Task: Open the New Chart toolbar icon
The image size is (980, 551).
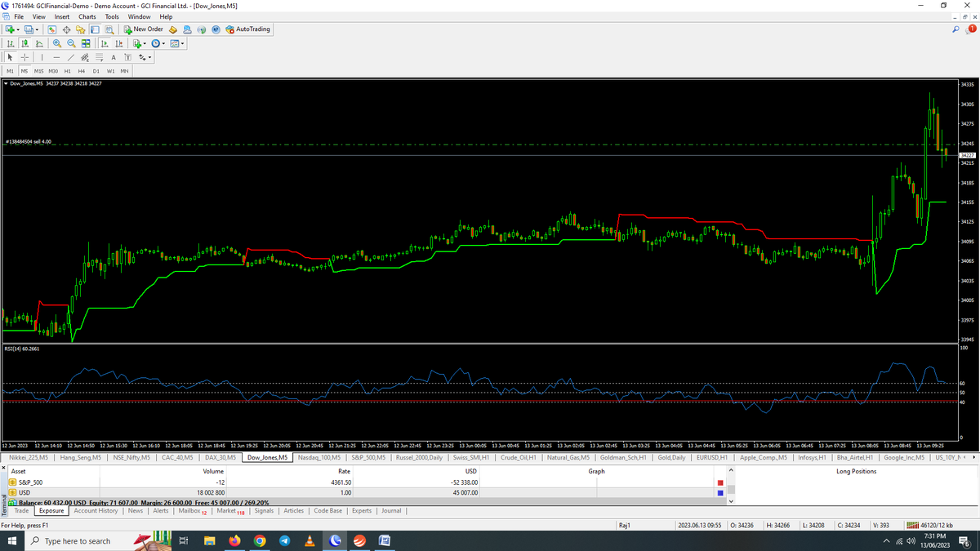Action: coord(10,29)
